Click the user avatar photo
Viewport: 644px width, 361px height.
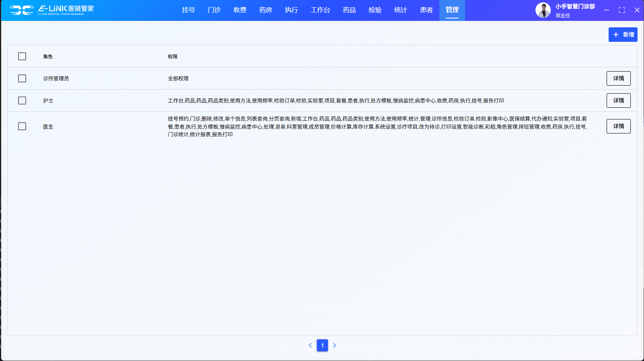coord(543,10)
